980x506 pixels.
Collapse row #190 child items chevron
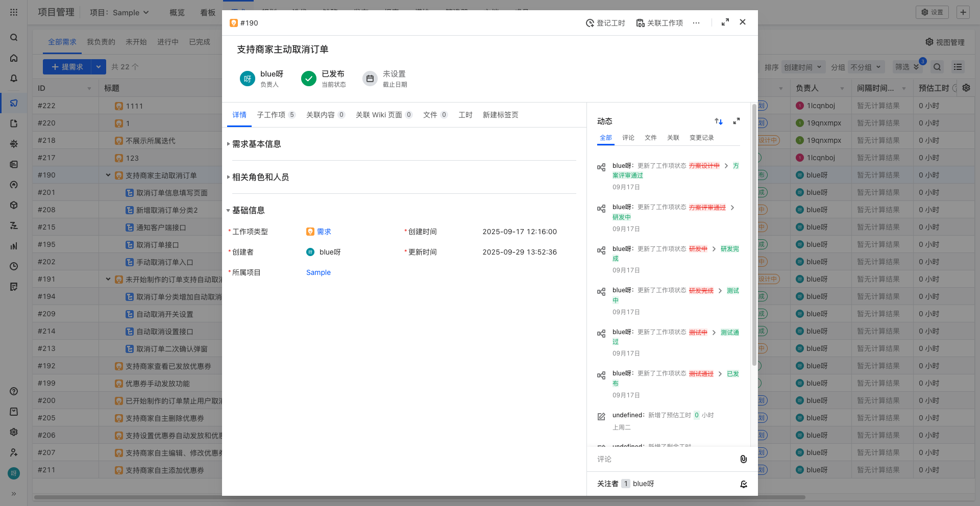108,175
